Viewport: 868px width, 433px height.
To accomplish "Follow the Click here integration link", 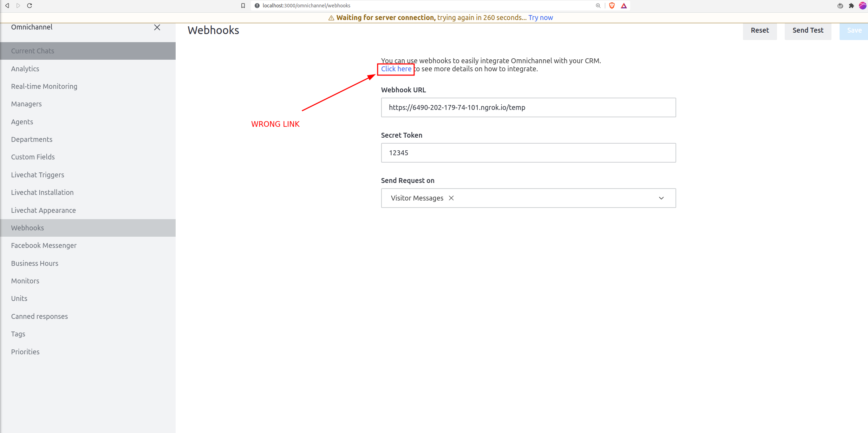I will tap(396, 69).
